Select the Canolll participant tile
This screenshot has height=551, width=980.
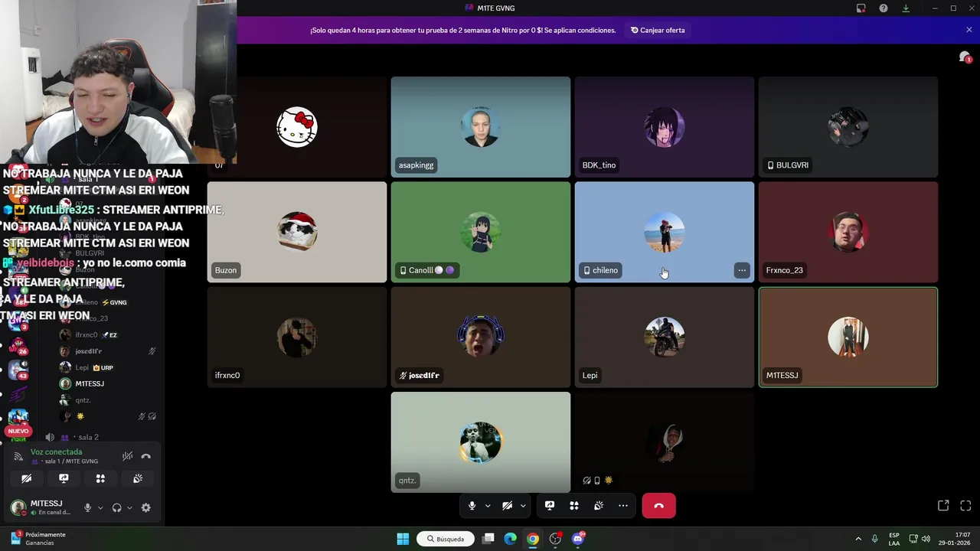click(481, 232)
